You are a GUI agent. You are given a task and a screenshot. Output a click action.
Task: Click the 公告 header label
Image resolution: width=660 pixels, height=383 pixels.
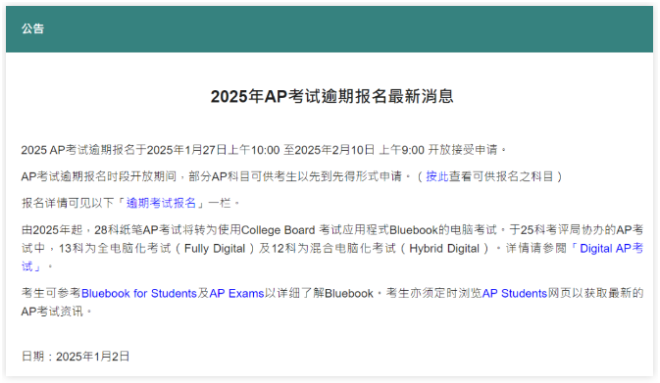pyautogui.click(x=33, y=29)
